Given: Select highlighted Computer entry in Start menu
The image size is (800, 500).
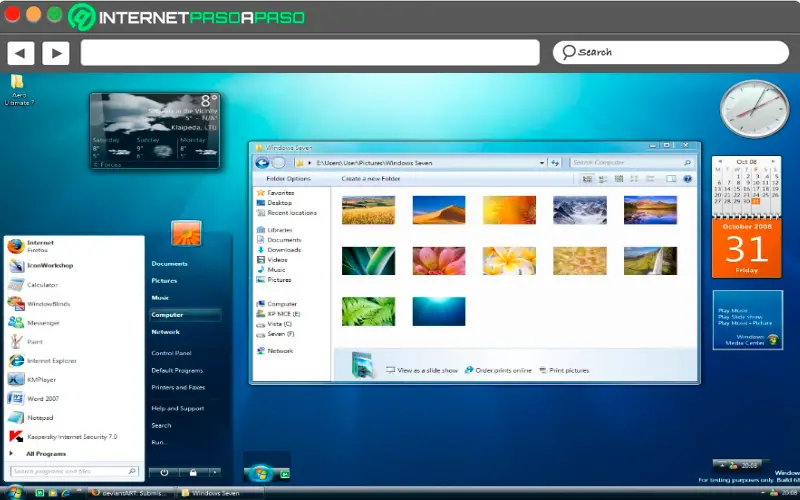Looking at the screenshot, I should pos(186,315).
